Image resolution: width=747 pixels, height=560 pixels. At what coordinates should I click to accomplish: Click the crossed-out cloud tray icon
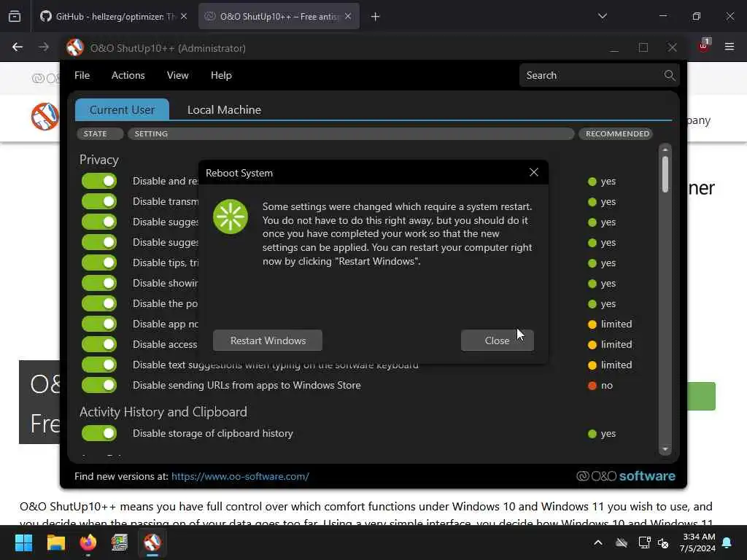click(622, 542)
